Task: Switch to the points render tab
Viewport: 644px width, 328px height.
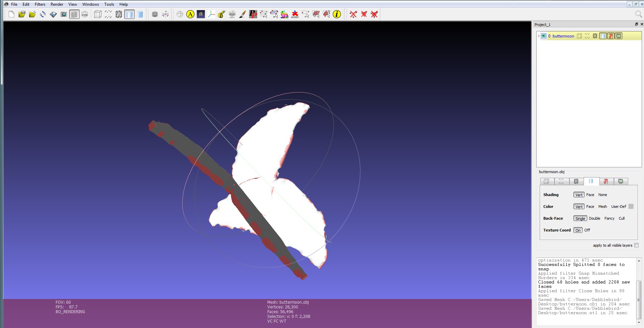Action: pos(562,182)
